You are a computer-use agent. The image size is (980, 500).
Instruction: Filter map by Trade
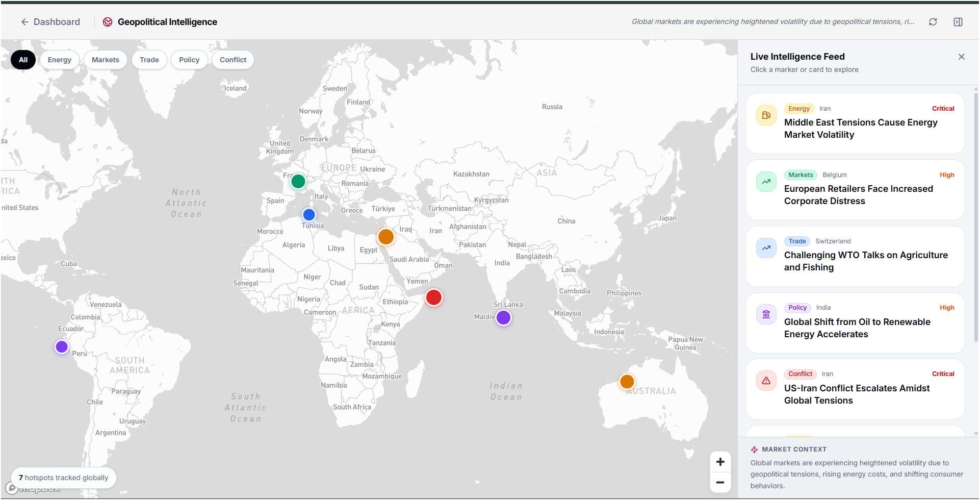(x=149, y=60)
